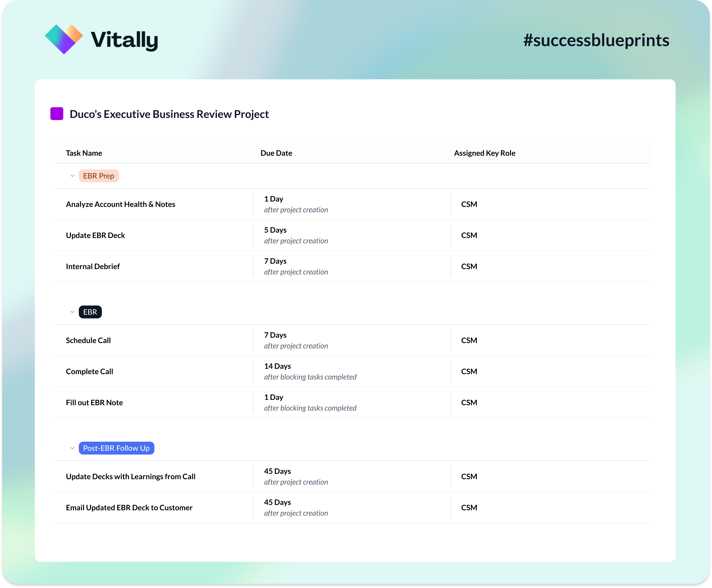The image size is (712, 588).
Task: Open the Analyze Account Health & Notes task
Action: tap(121, 204)
